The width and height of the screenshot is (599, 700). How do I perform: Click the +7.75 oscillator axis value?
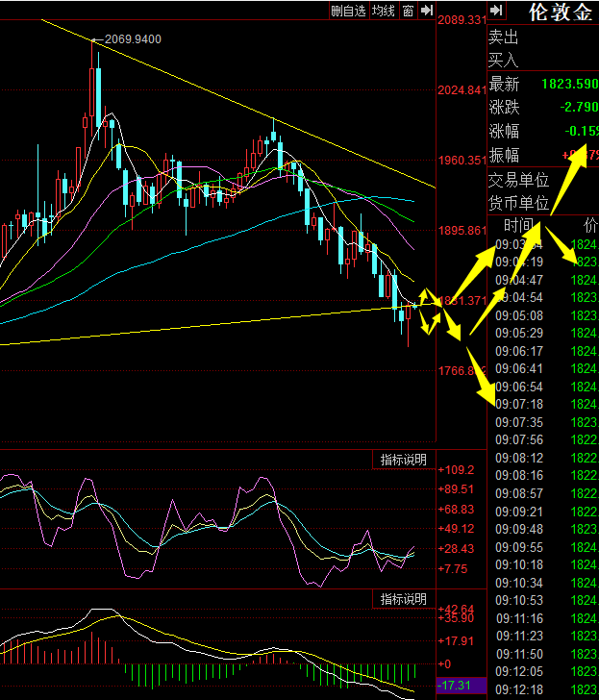coord(453,569)
